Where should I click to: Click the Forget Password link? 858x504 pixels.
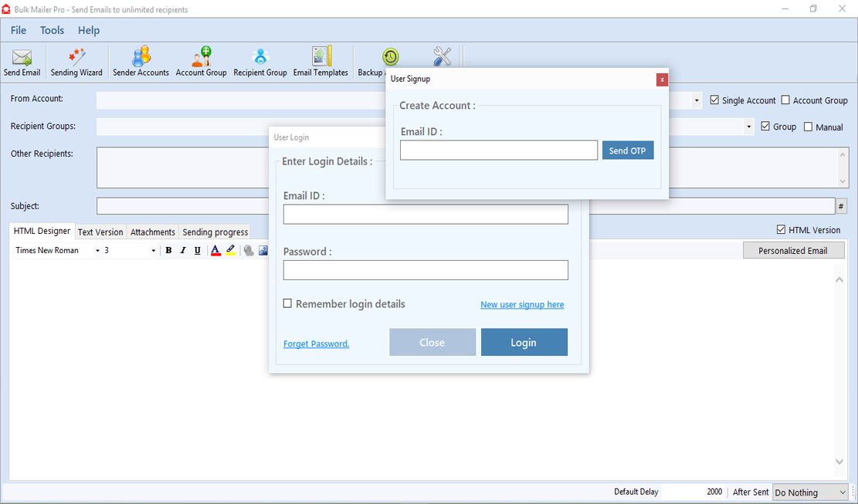pos(317,343)
